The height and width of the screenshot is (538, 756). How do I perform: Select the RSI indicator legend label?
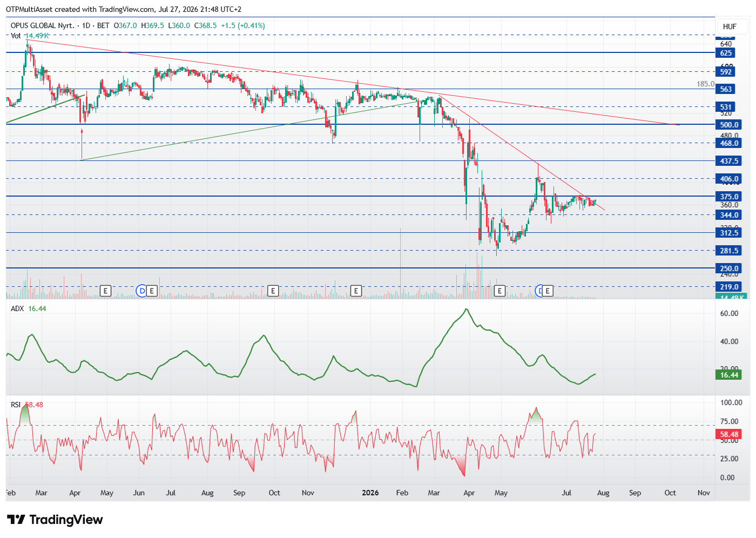tap(16, 405)
